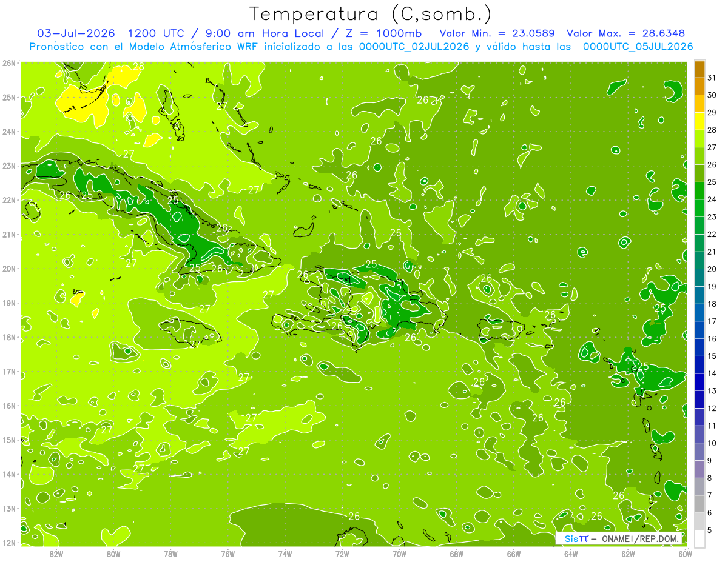Select the '13N' latitude label
Viewport: 728px width, 562px height.
[x=9, y=509]
